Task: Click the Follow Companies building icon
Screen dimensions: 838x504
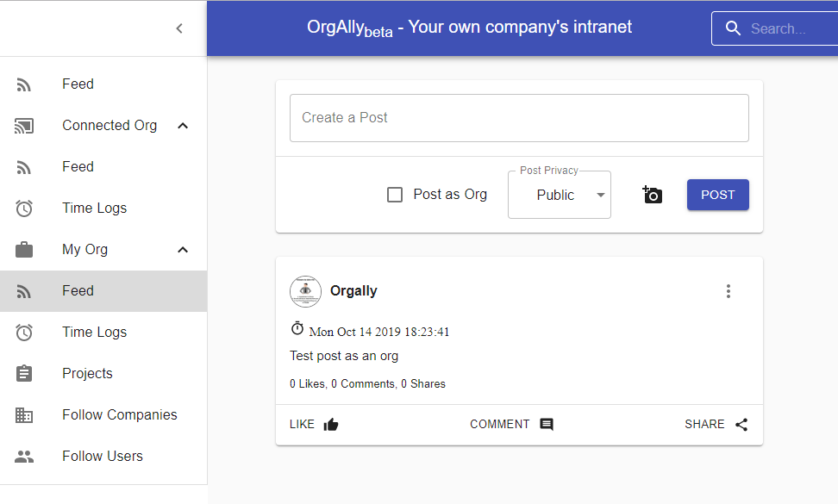Action: click(24, 415)
